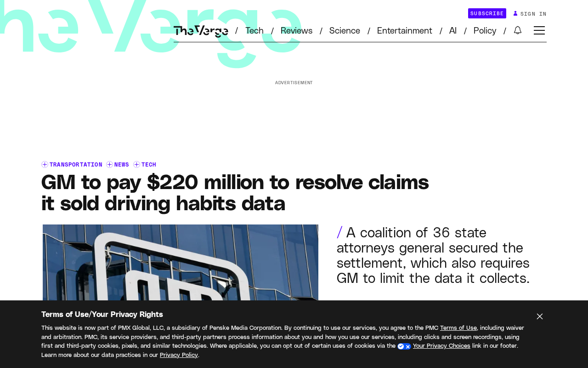Go to the AI section
The width and height of the screenshot is (588, 368).
(x=453, y=31)
